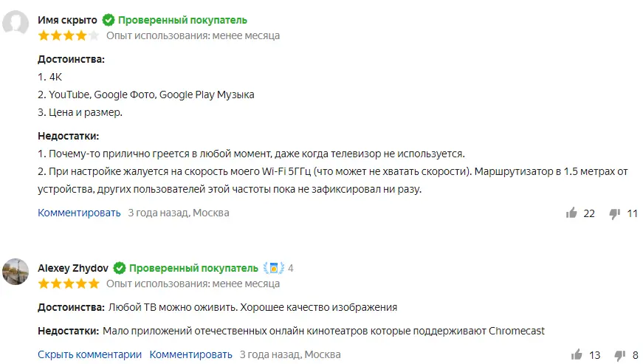
Task: Click Проверенный покупатель label on Alexey's review
Action: (x=193, y=268)
